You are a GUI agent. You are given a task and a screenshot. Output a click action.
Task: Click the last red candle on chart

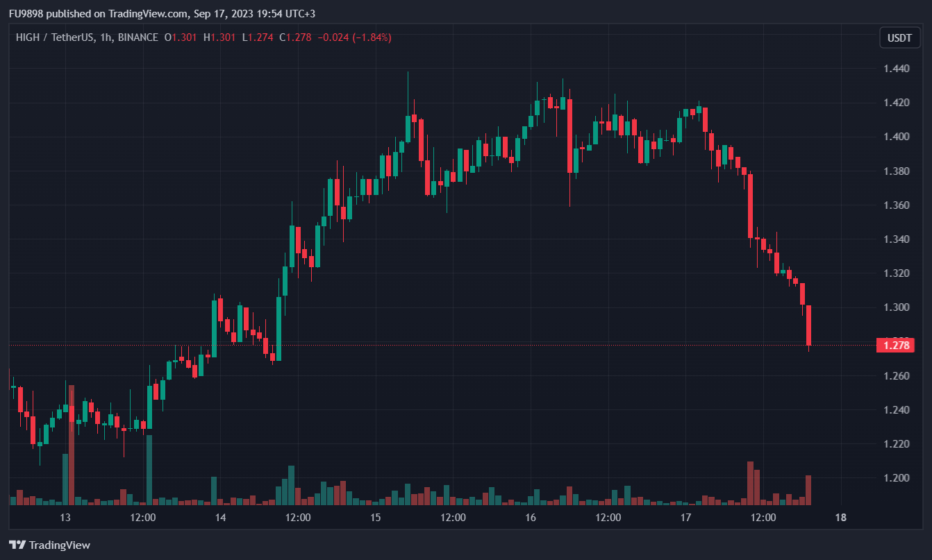click(808, 325)
